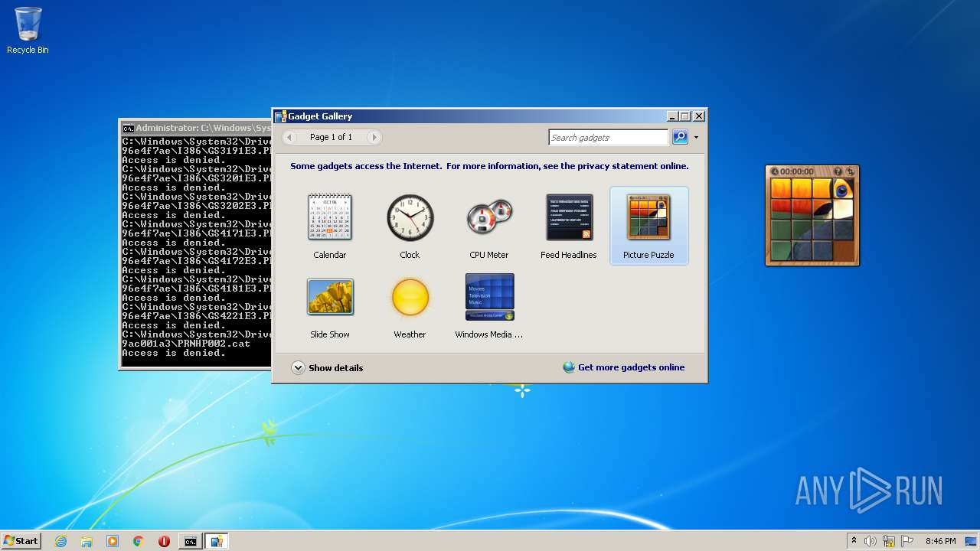Maximize the Gadget Gallery window
This screenshot has height=551, width=980.
pos(685,116)
